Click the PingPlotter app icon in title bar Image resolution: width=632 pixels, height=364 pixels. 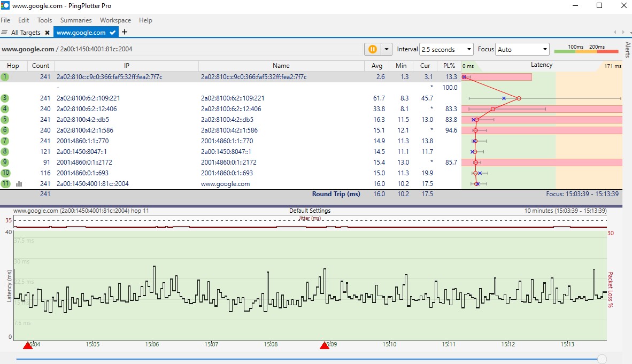pyautogui.click(x=5, y=6)
